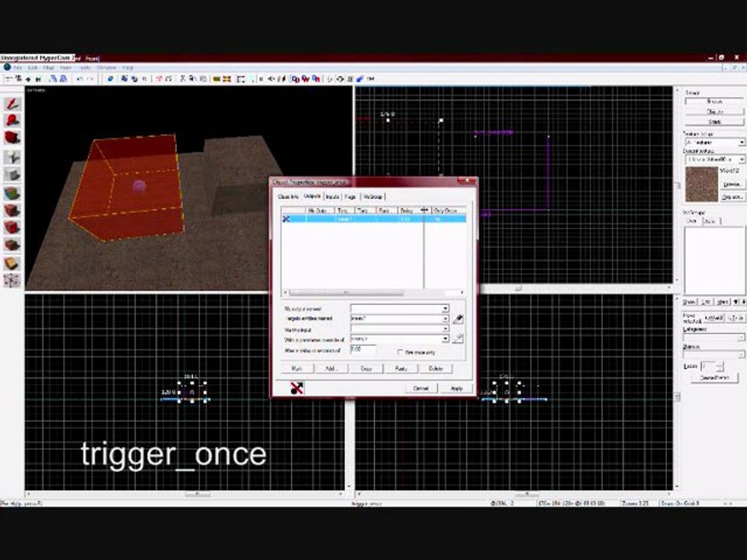Enable the Fire once only checkbox

pos(400,352)
